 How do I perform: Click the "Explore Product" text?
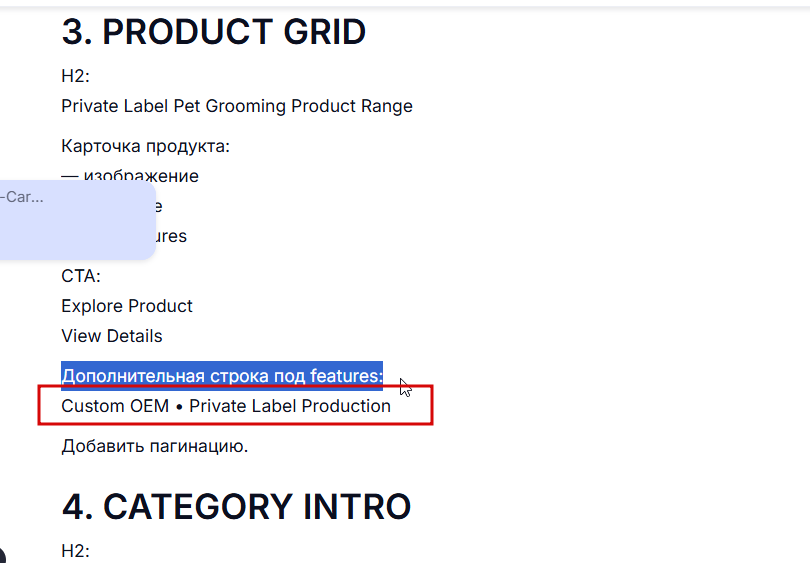pos(127,306)
